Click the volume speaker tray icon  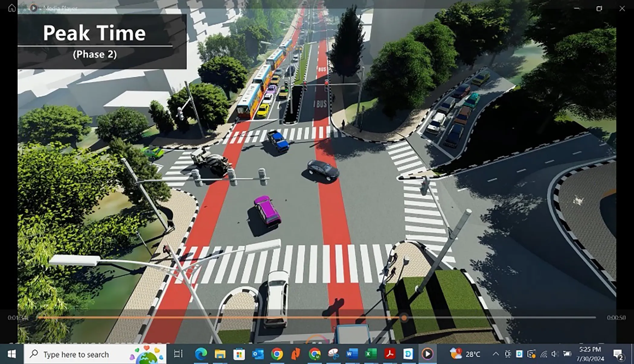[555, 354]
